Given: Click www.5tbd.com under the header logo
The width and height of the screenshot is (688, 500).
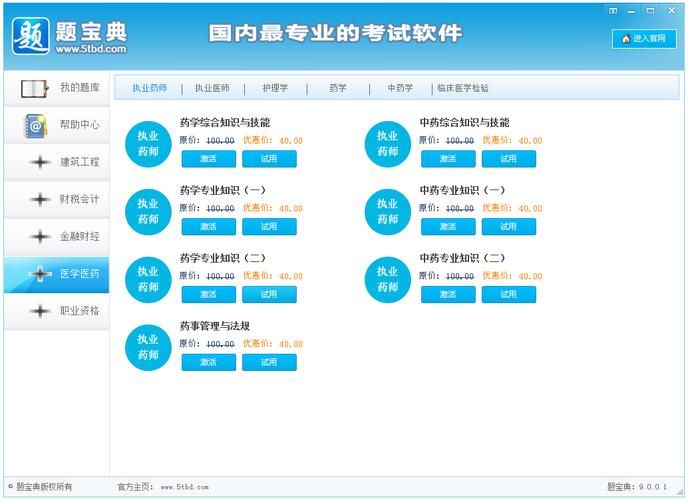Looking at the screenshot, I should 91,49.
